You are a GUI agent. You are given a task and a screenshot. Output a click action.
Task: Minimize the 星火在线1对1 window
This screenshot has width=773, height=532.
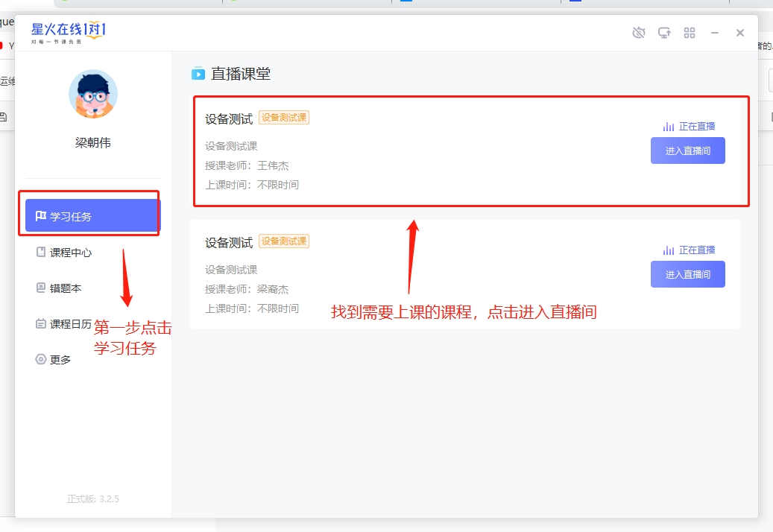714,33
